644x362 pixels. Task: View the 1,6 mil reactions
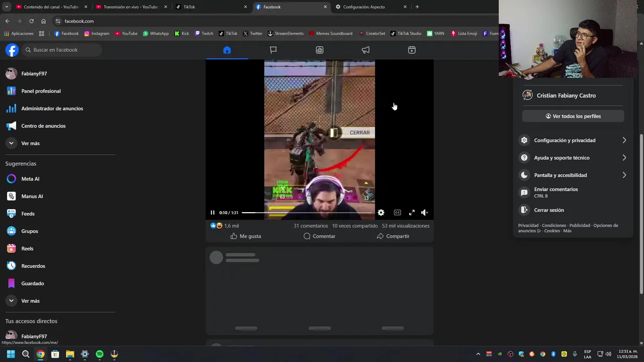click(x=224, y=226)
